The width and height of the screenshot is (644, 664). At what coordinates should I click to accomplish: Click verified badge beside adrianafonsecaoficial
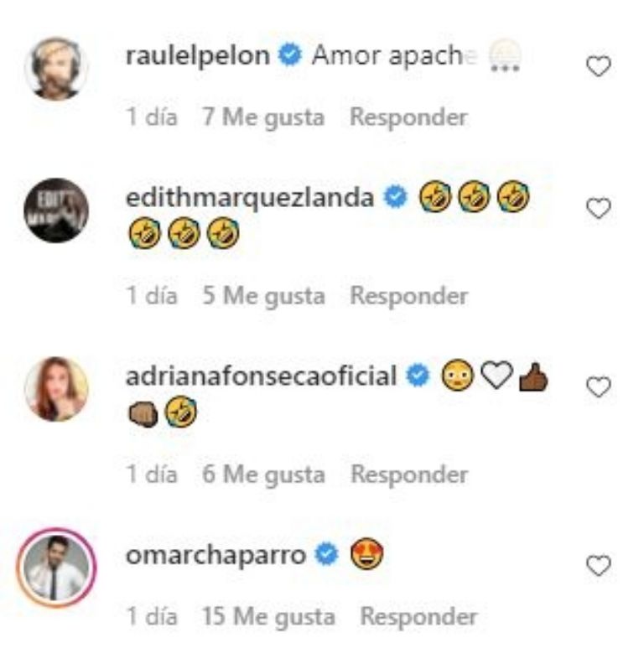tap(418, 376)
